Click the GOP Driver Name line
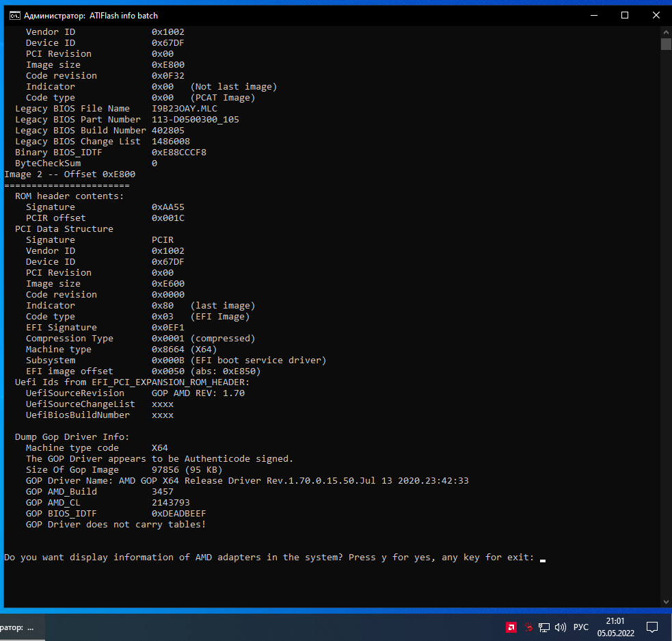The height and width of the screenshot is (641, 672). pyautogui.click(x=247, y=481)
